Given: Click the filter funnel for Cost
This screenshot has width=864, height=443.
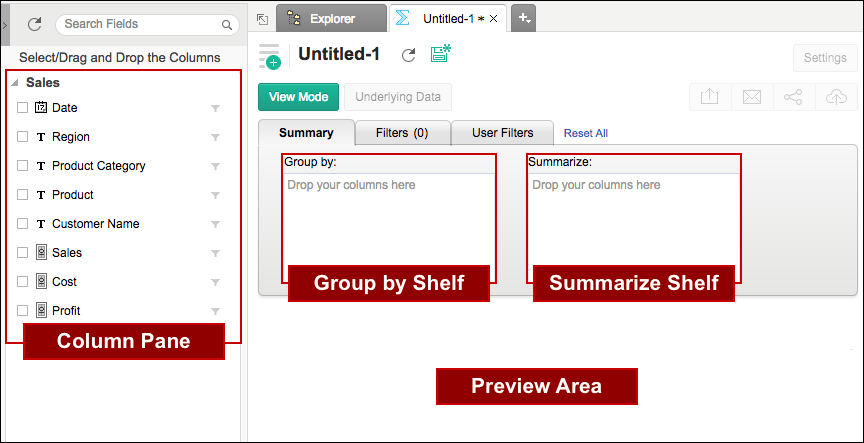Looking at the screenshot, I should click(x=215, y=282).
